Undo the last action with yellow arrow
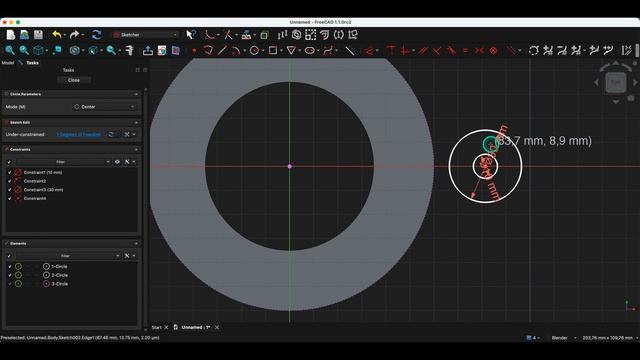 click(x=57, y=35)
